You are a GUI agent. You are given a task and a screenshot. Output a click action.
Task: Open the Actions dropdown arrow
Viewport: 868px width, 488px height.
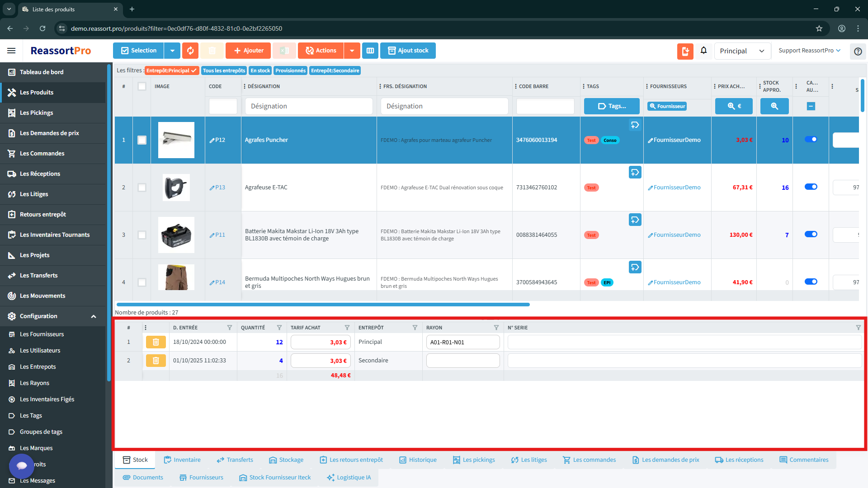click(352, 50)
